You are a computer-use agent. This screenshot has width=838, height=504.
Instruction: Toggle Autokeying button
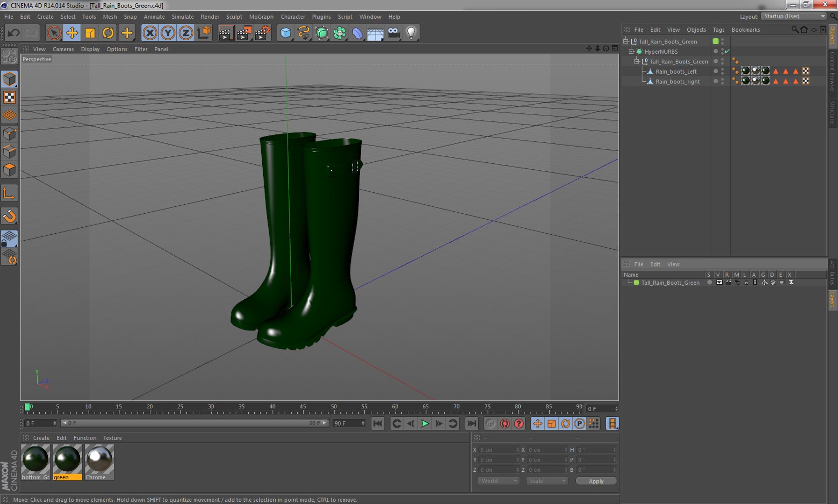click(504, 423)
